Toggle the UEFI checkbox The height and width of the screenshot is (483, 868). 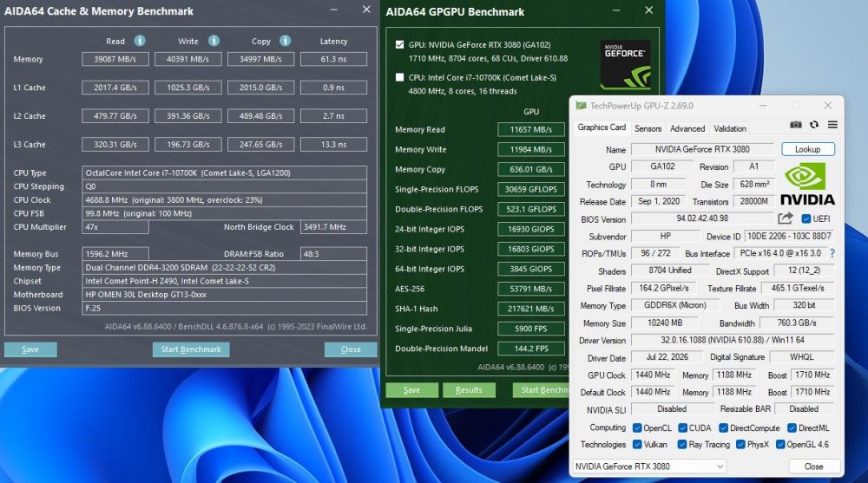pos(806,219)
